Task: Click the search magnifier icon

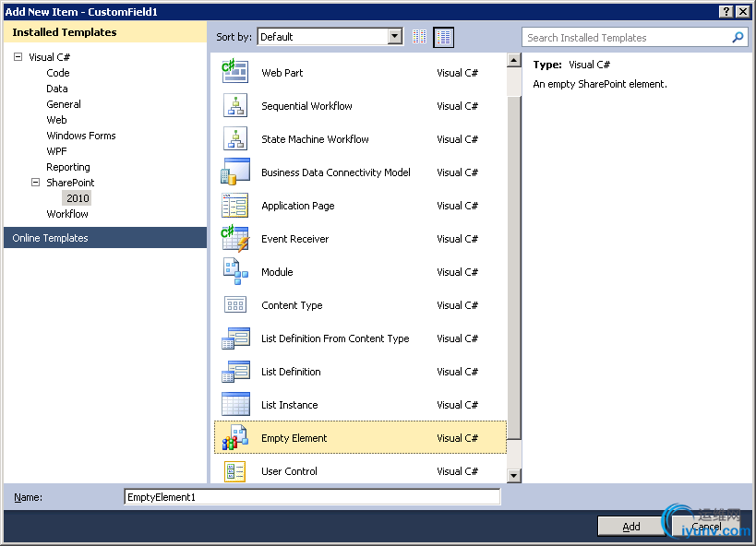Action: click(738, 37)
